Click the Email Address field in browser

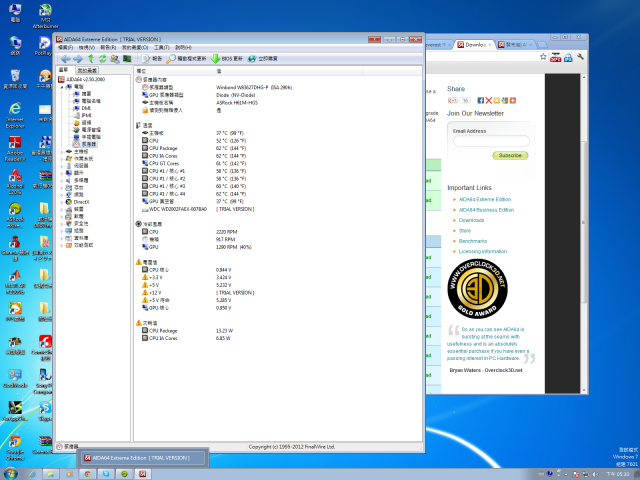pos(491,141)
